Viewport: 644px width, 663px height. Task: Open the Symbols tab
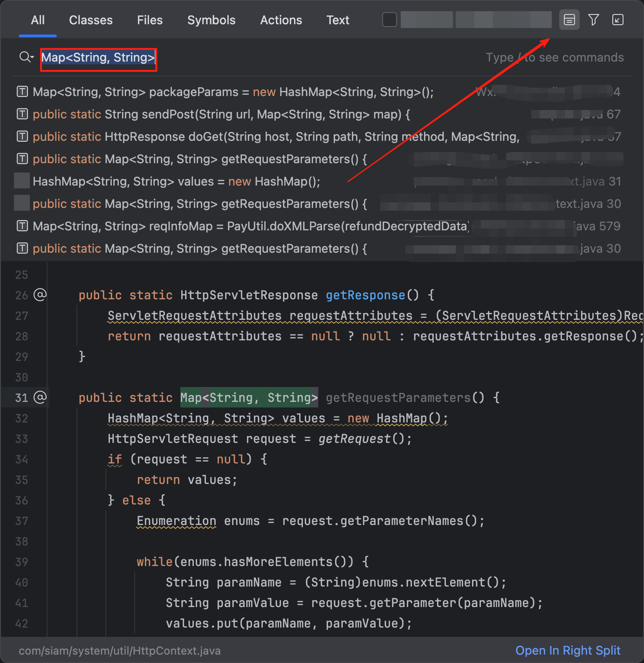pos(211,20)
